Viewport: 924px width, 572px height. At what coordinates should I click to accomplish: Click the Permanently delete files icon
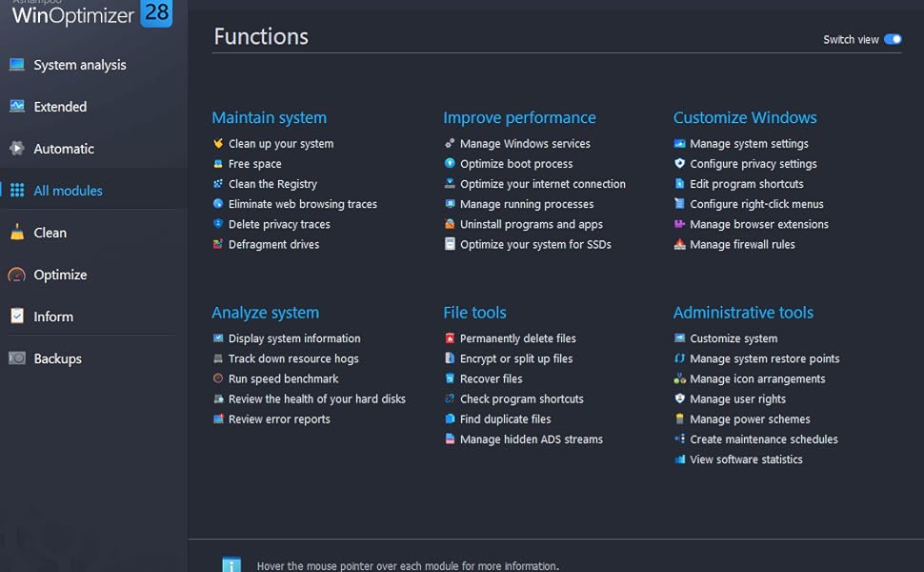click(x=450, y=338)
